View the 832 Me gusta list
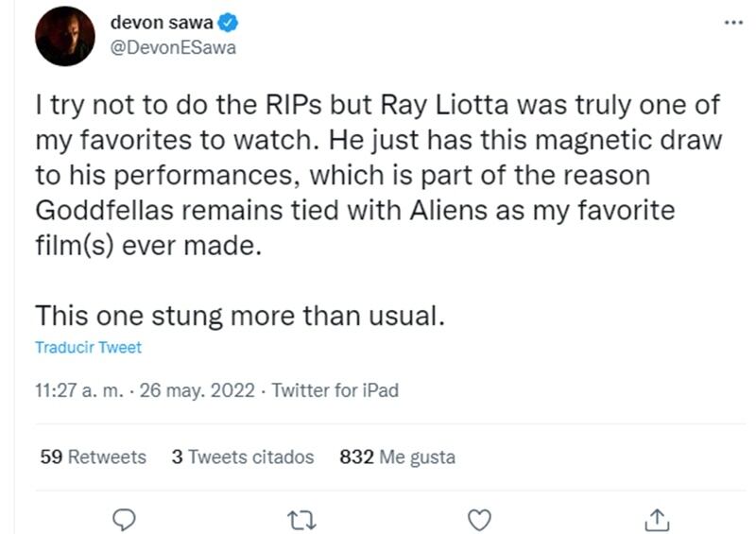Viewport: 756px width, 534px height. click(397, 457)
